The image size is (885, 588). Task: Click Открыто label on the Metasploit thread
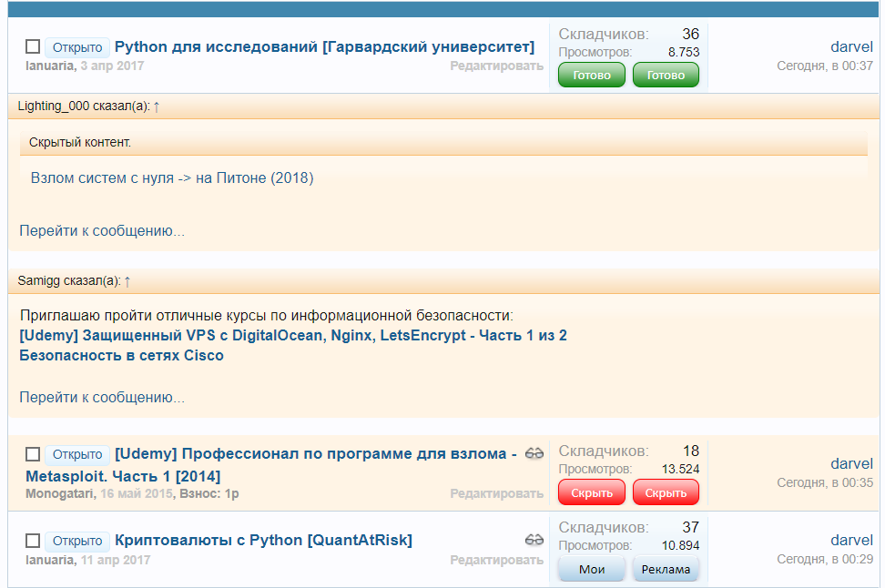(77, 454)
